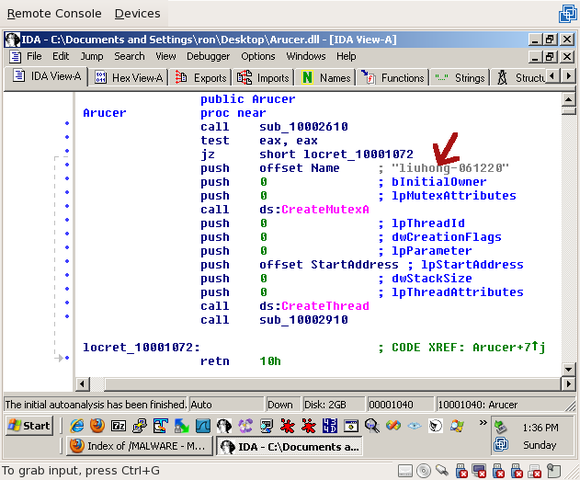The image size is (580, 480).
Task: Open the File menu
Action: tap(34, 56)
